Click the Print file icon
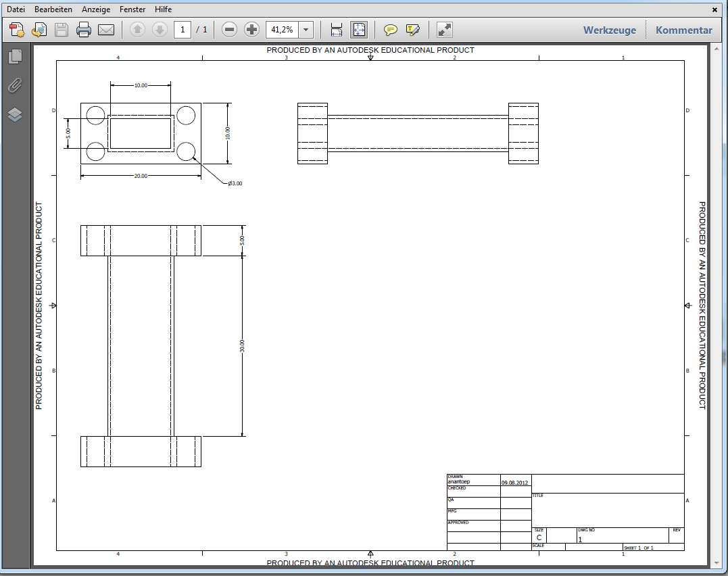This screenshot has width=728, height=576. coord(84,30)
